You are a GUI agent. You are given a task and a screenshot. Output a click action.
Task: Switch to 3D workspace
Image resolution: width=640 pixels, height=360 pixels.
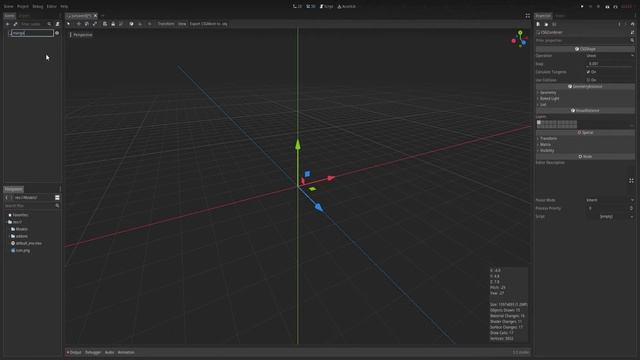[x=311, y=7]
